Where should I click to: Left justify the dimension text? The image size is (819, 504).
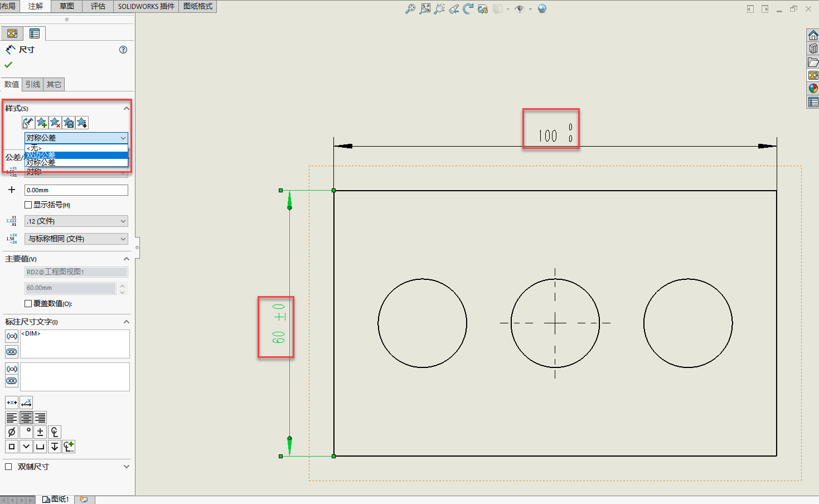[x=12, y=418]
